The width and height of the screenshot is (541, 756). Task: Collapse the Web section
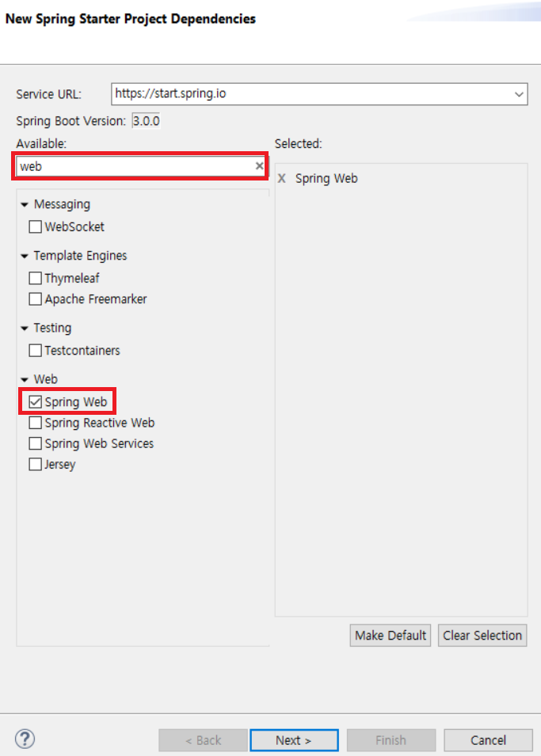pyautogui.click(x=25, y=379)
